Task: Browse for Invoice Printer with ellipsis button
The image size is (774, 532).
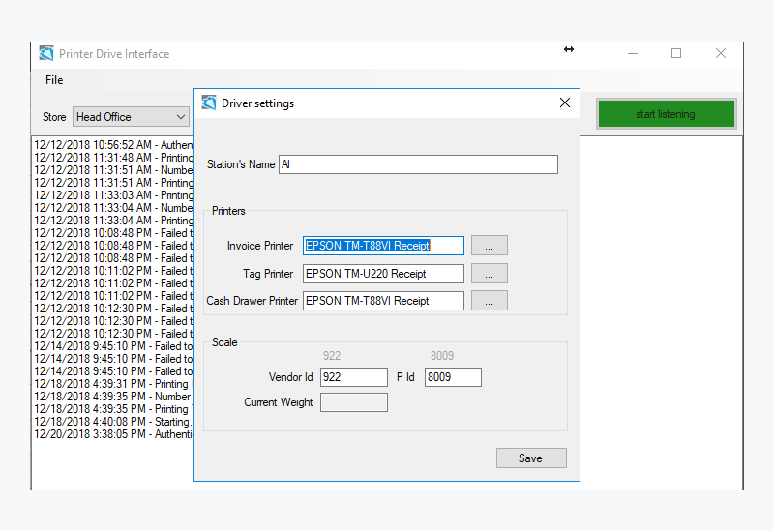Action: [489, 246]
